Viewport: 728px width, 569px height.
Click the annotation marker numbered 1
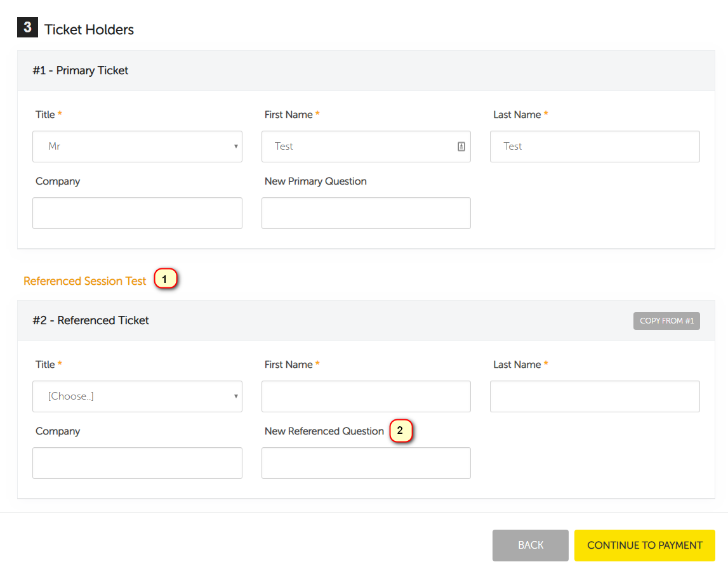pyautogui.click(x=166, y=279)
